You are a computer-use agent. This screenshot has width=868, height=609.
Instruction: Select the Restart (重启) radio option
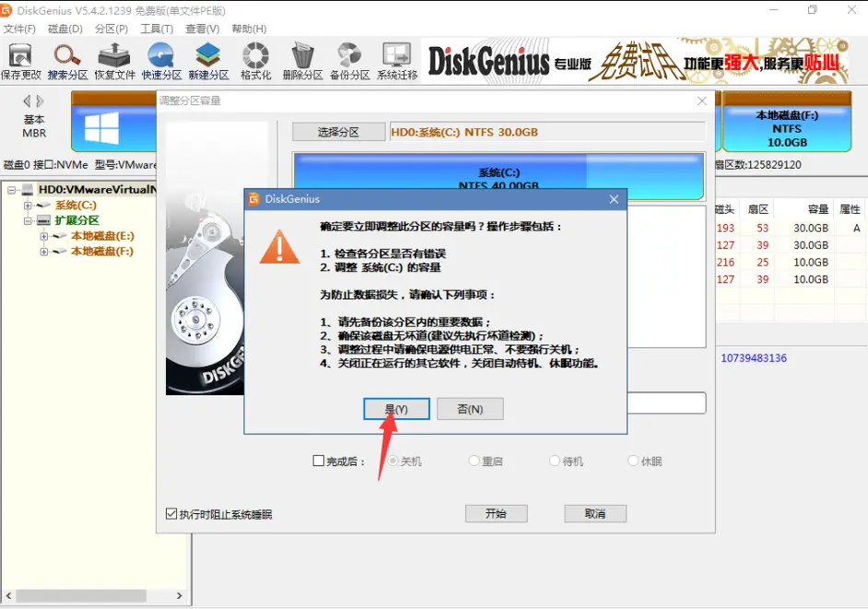click(474, 461)
